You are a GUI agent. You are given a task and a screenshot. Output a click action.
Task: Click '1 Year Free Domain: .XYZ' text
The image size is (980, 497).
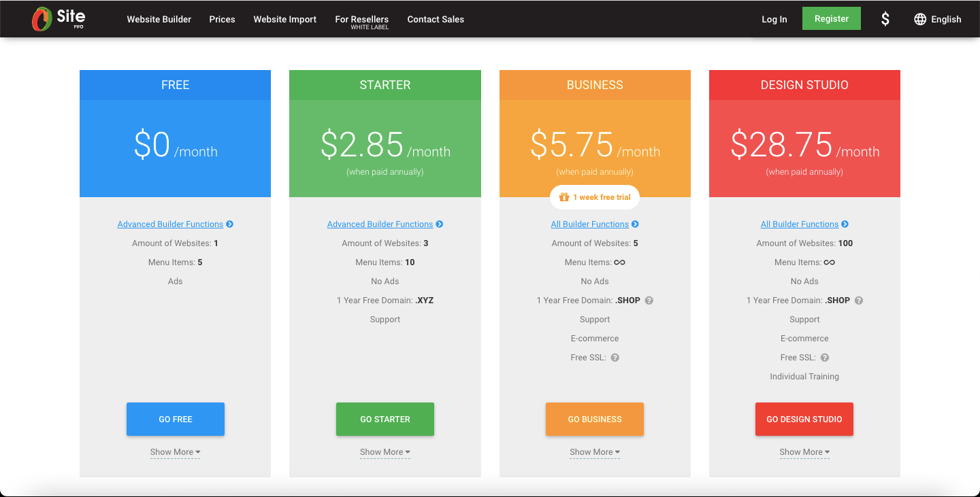[385, 301]
